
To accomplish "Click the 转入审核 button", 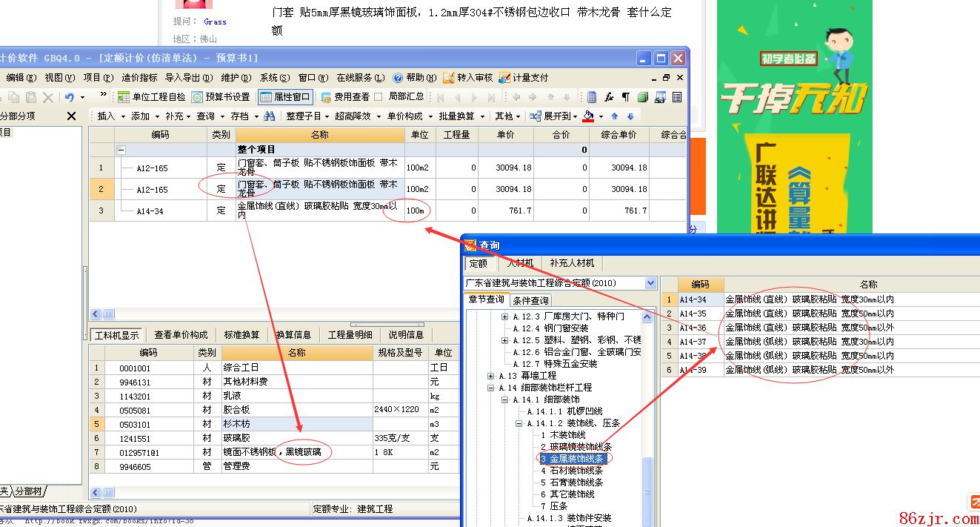I will tap(468, 78).
